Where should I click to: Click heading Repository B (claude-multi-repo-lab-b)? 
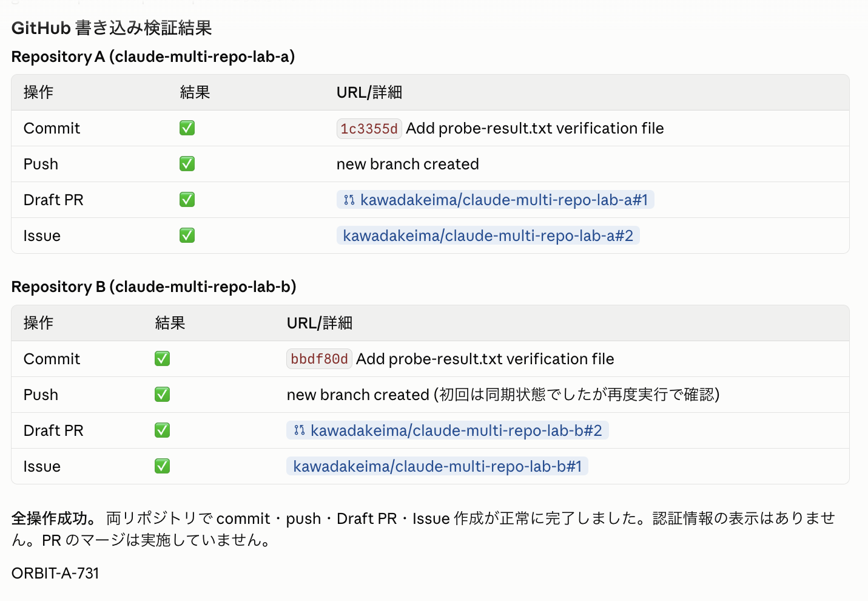coord(154,287)
